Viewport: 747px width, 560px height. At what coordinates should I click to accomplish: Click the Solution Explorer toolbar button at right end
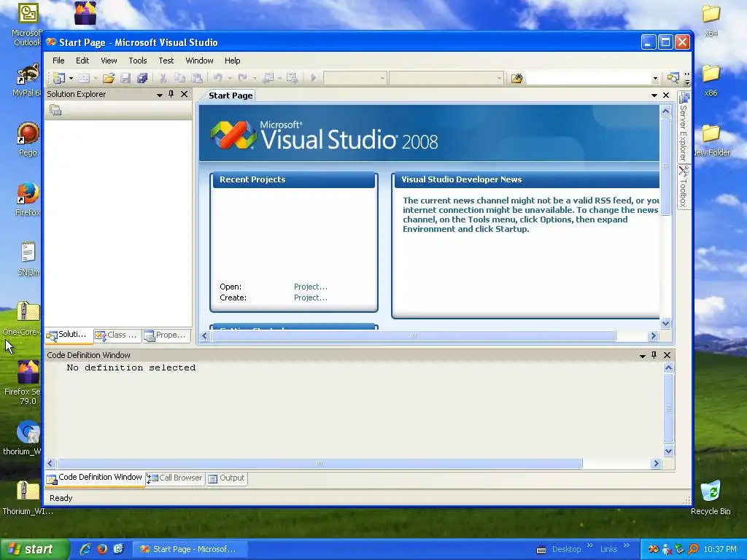[x=673, y=78]
